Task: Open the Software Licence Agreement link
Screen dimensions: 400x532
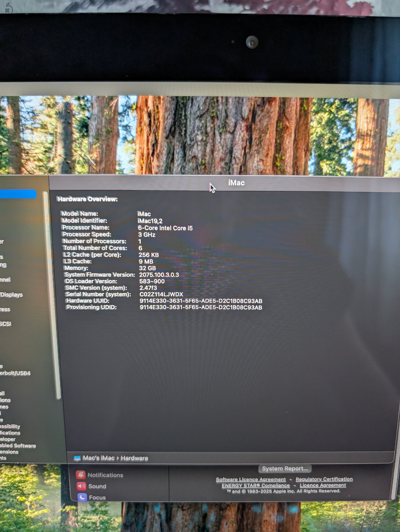Action: 251,479
